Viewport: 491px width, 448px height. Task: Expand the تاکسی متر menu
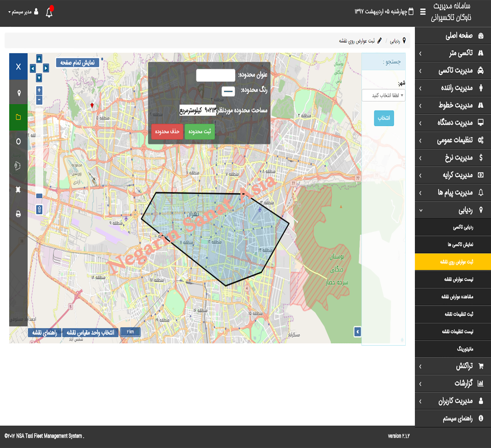[x=453, y=53]
